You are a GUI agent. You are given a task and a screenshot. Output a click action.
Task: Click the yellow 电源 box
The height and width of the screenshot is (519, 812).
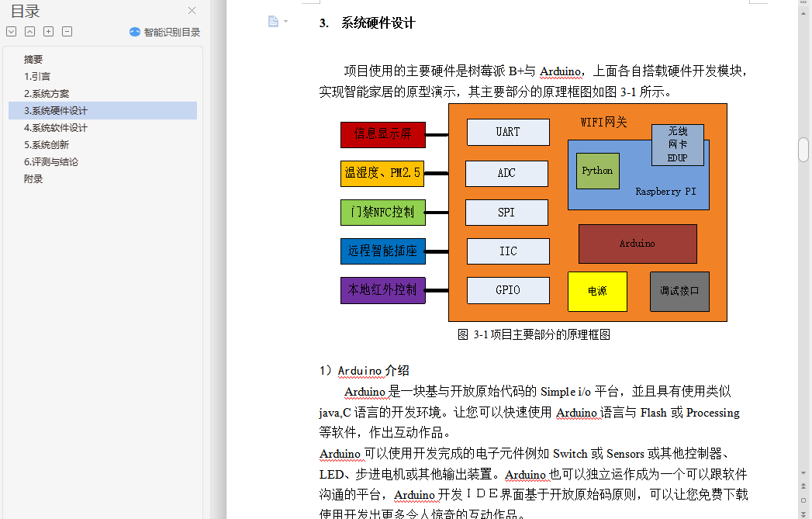coord(598,292)
